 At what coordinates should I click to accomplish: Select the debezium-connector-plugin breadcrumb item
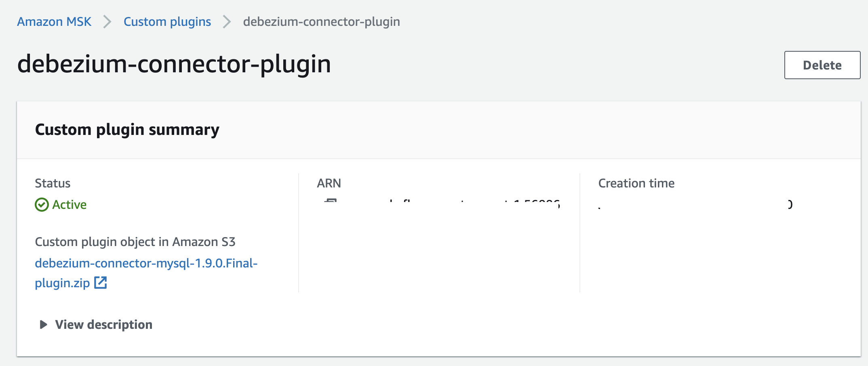click(322, 21)
